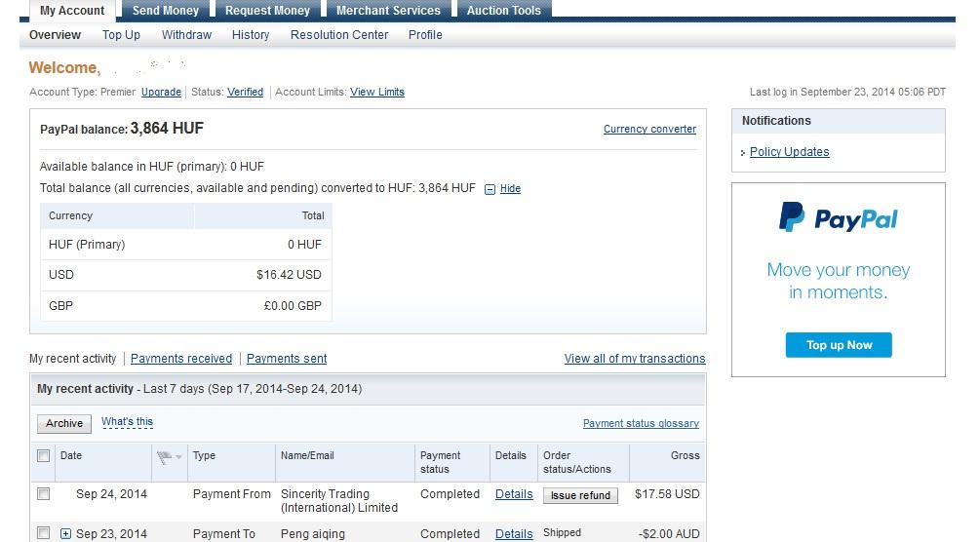The image size is (980, 542).
Task: Click minus icon beside Hide link
Action: (490, 189)
